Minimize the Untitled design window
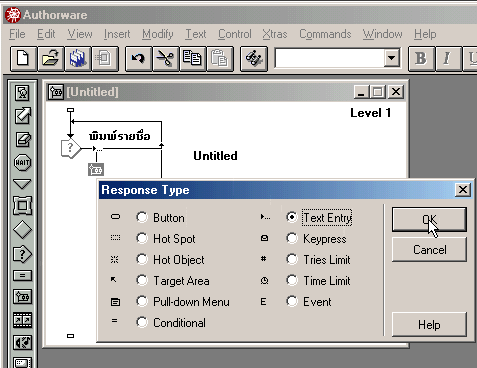The width and height of the screenshot is (477, 368). [361, 92]
